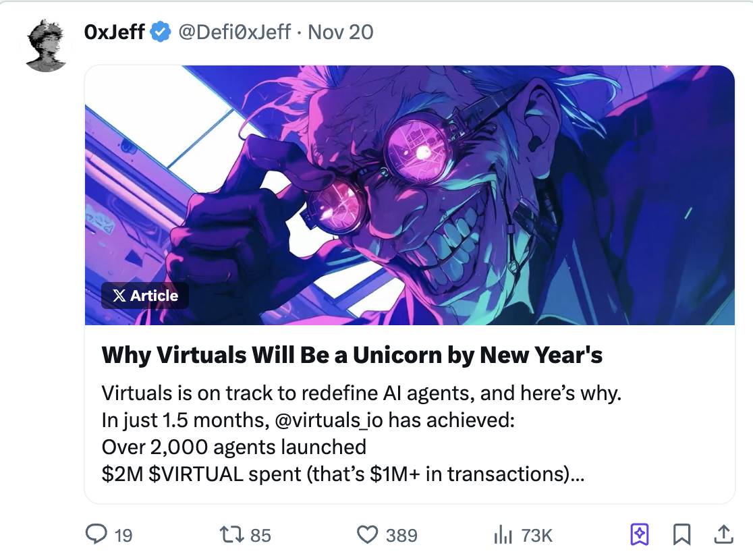753x560 pixels.
Task: Click the share upload arrow icon
Action: (723, 535)
